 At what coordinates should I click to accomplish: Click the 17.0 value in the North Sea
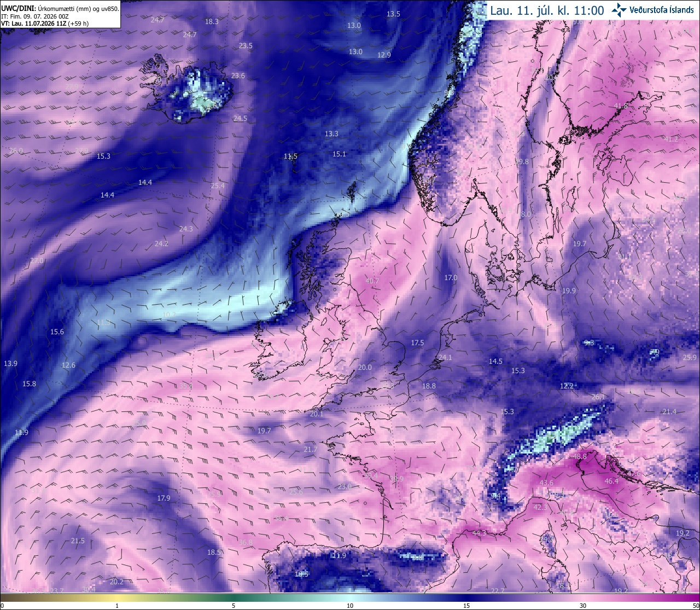451,278
